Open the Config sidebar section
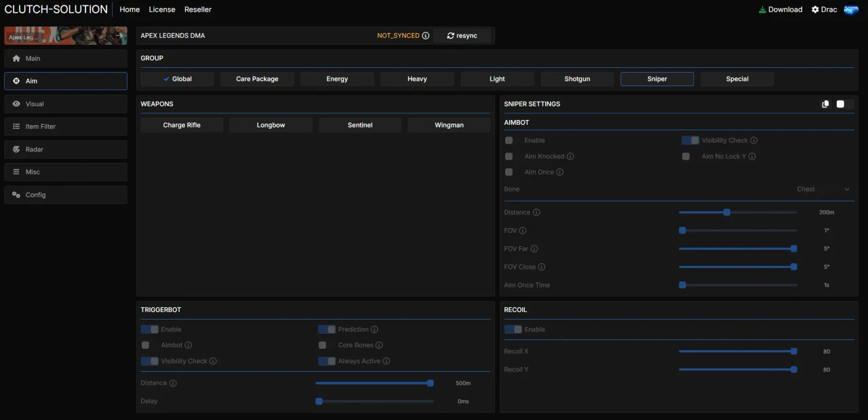The width and height of the screenshot is (868, 420). 66,195
